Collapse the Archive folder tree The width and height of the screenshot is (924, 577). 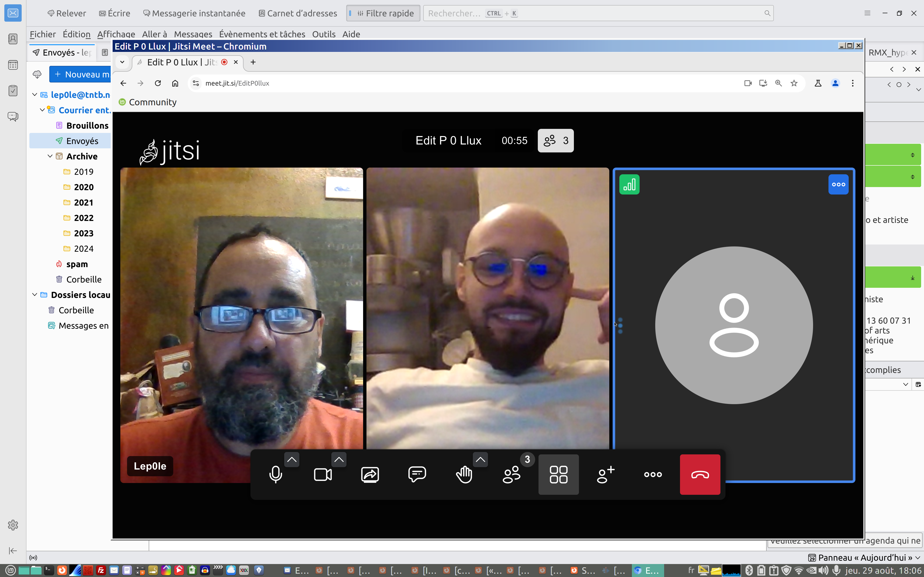coord(50,156)
